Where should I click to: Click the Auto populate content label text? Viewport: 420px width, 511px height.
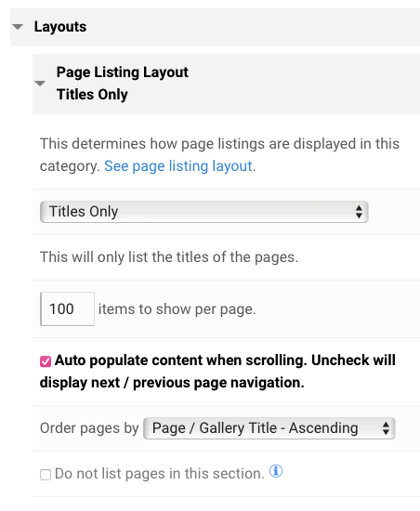[217, 372]
